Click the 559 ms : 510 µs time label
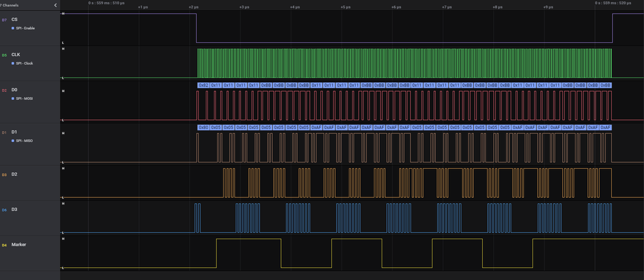Screen dimensions: 644x280 pyautogui.click(x=106, y=3)
